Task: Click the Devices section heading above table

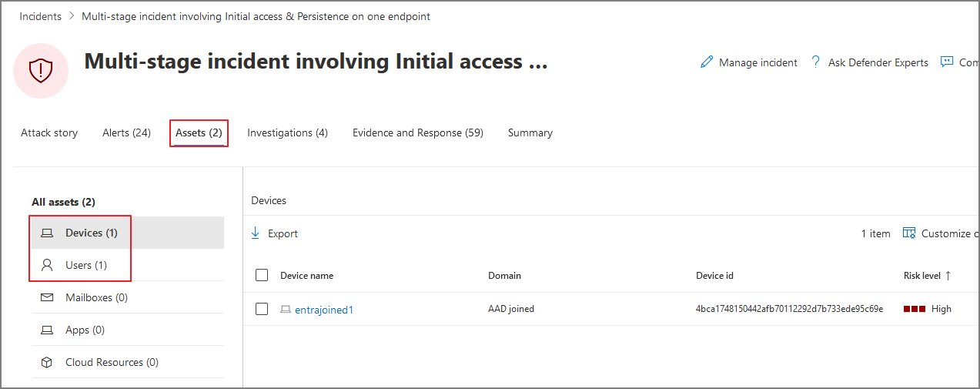Action: click(x=269, y=200)
